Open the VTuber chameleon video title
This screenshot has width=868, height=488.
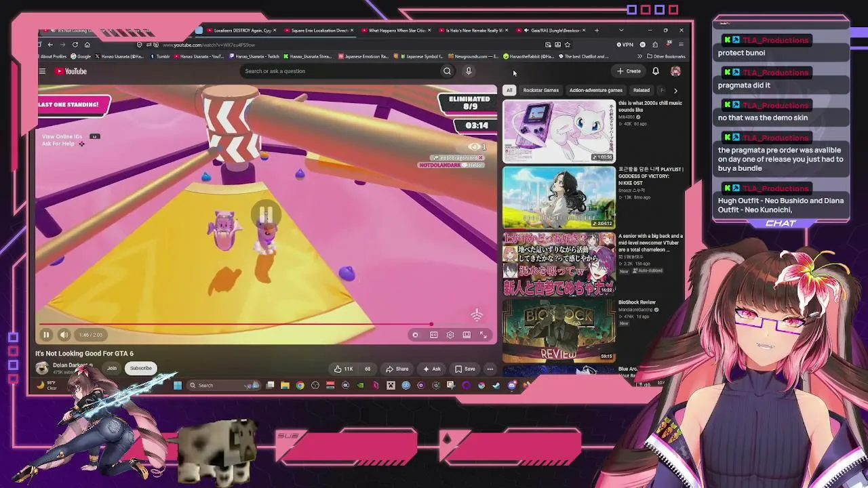click(x=650, y=243)
